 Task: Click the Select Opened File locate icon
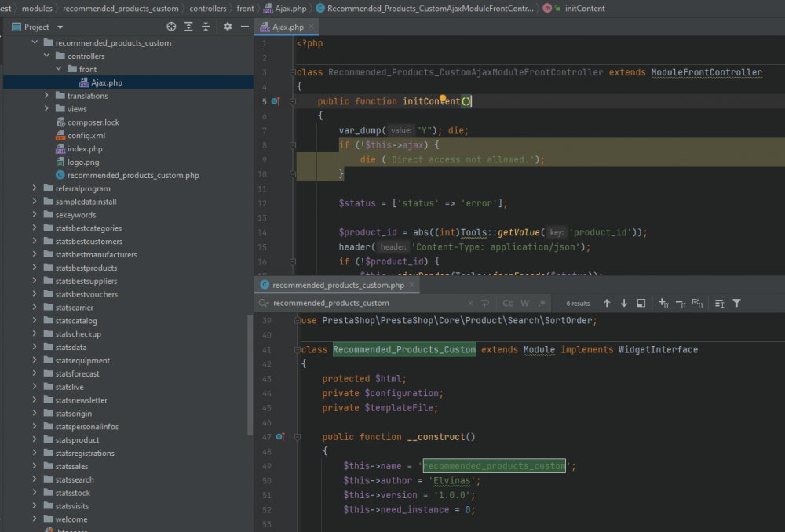tap(171, 27)
